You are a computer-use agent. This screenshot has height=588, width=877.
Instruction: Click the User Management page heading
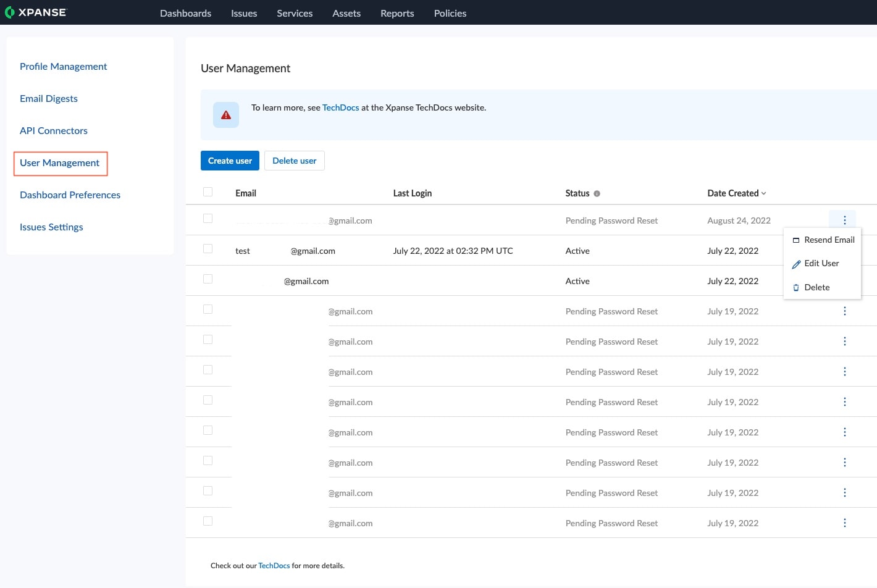245,69
